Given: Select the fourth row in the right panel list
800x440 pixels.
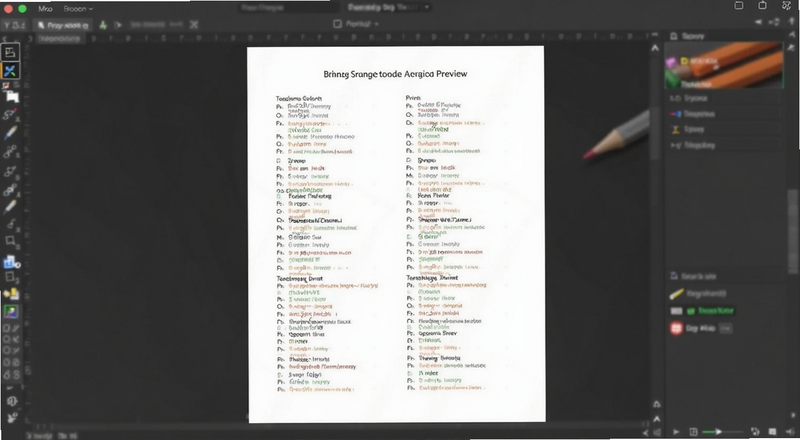Looking at the screenshot, I should (x=723, y=145).
